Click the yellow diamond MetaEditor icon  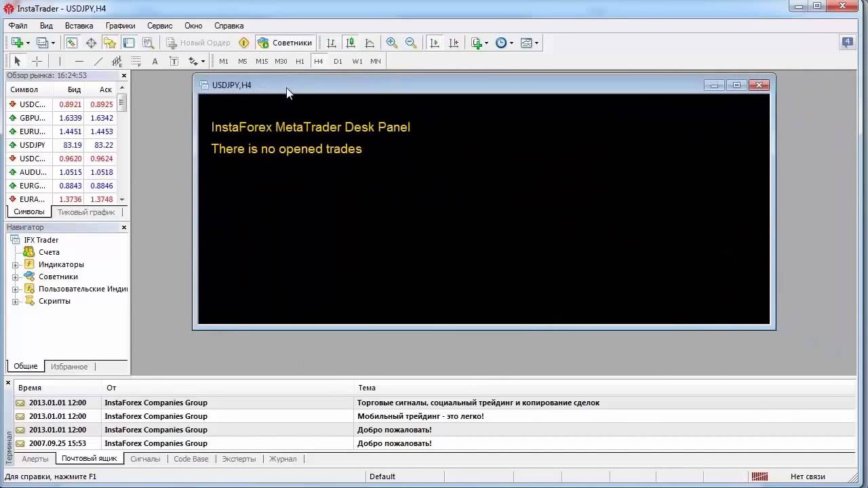tap(244, 43)
